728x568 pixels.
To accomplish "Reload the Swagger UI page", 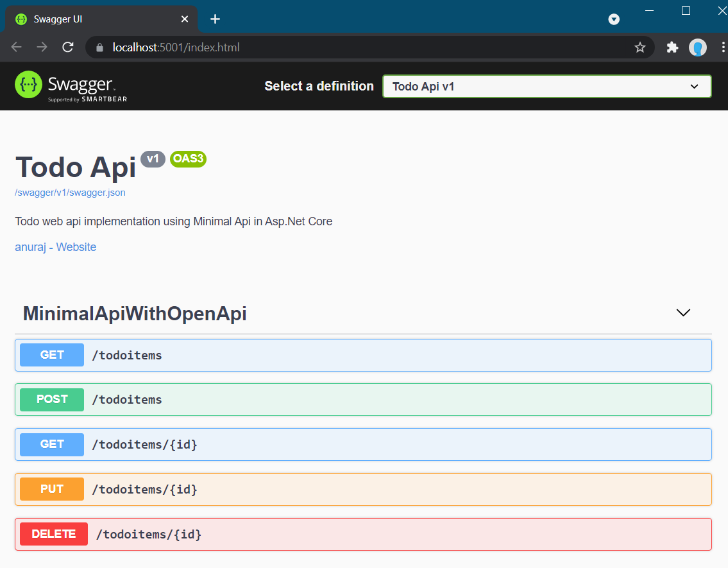I will [68, 47].
